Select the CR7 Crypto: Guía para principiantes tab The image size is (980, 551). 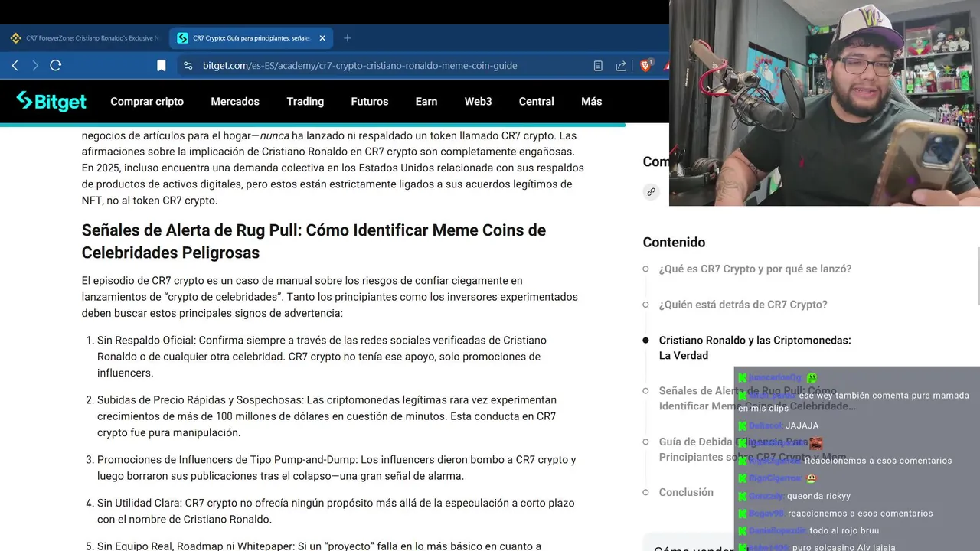click(x=251, y=38)
